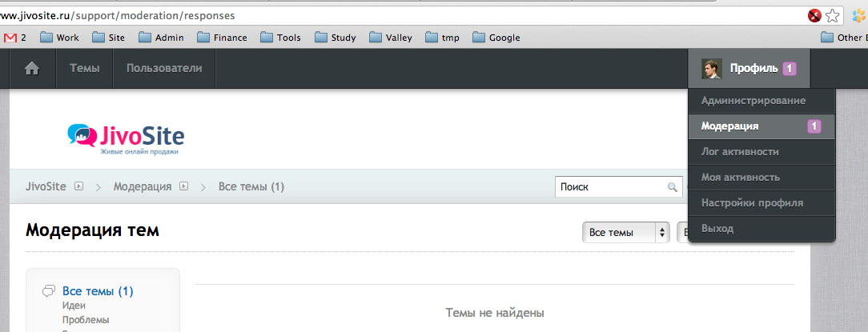Select Идеи in sidebar list

(x=74, y=306)
